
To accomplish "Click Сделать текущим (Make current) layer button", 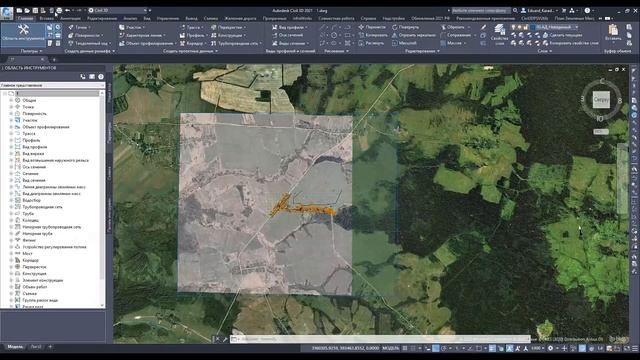I will click(562, 36).
